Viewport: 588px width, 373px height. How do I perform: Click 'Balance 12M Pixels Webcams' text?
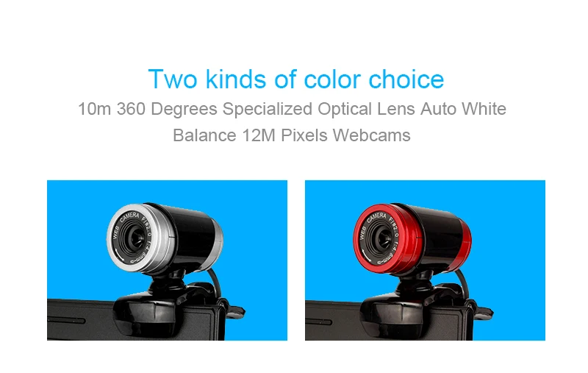coord(291,135)
